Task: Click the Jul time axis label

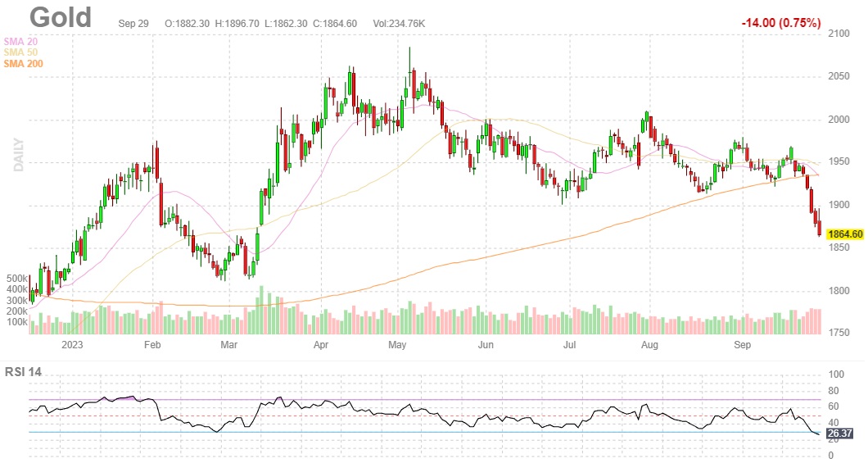Action: pyautogui.click(x=569, y=344)
